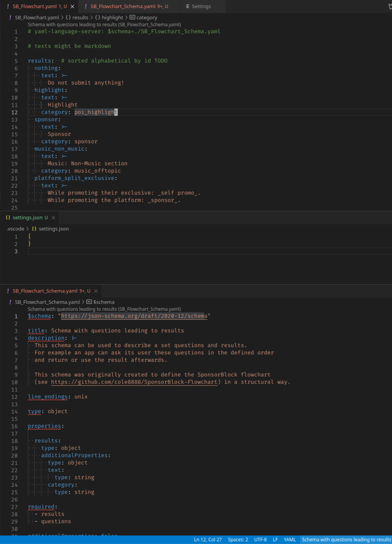Click the Ln 12, Col 27 status indicator
The width and height of the screenshot is (392, 544).
pos(208,539)
